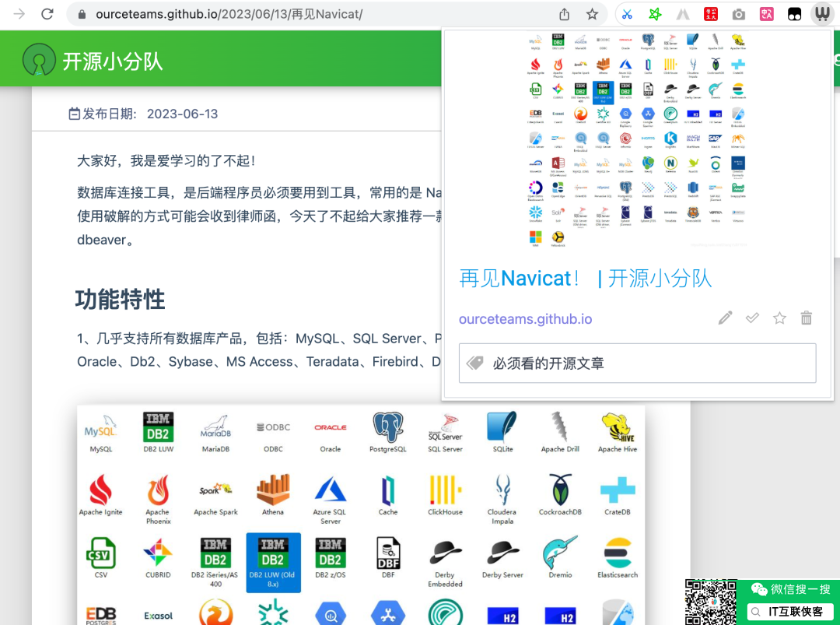Open the blue scissors extension
The height and width of the screenshot is (625, 840).
coord(627,15)
